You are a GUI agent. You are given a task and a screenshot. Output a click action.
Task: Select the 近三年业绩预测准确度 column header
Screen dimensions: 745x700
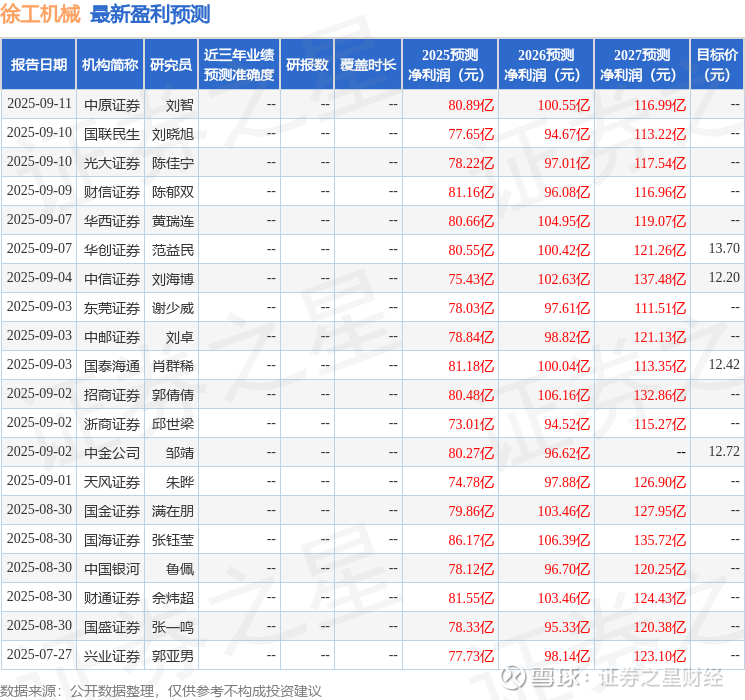(x=239, y=65)
